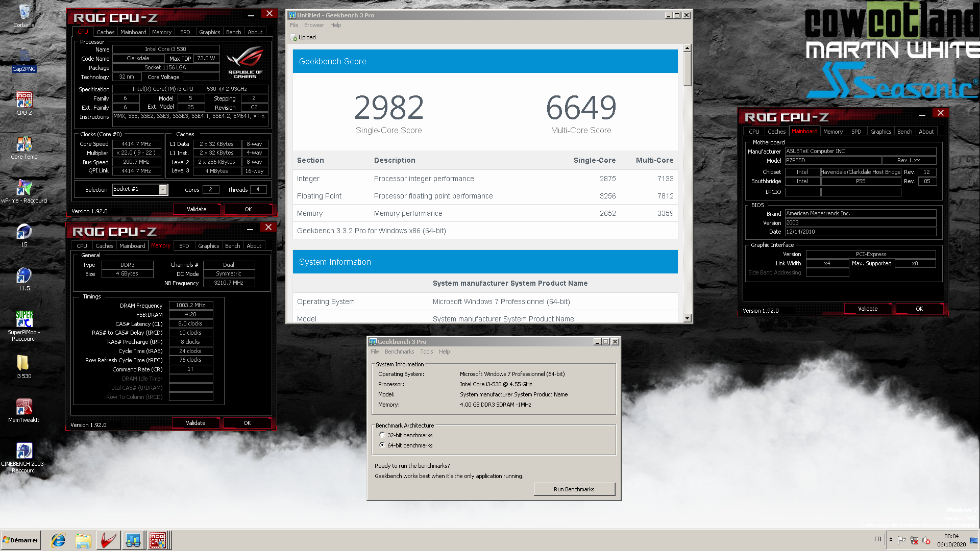Click OK in the right Mainboard CPU-Z window
The width and height of the screenshot is (980, 551).
pyautogui.click(x=919, y=309)
